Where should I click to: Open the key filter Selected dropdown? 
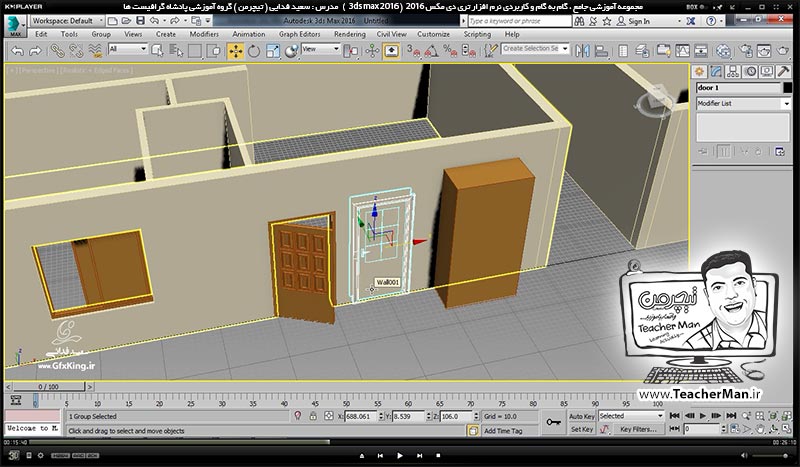tap(631, 416)
